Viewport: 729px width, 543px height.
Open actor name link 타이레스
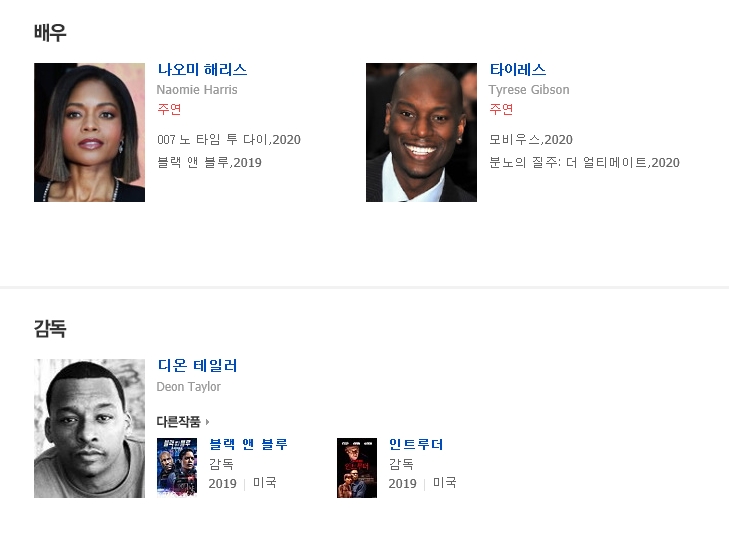517,70
